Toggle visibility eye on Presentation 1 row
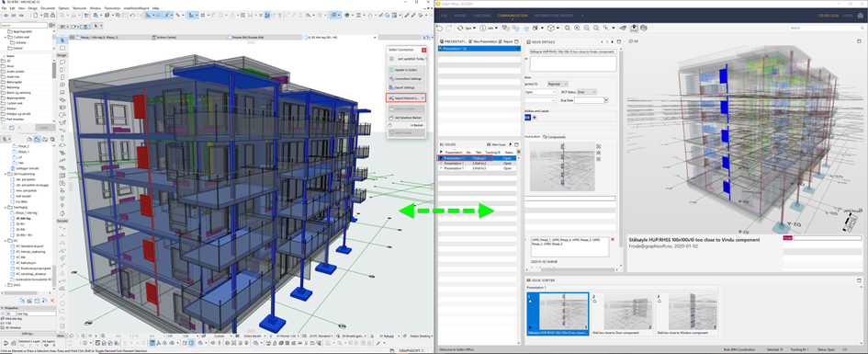The image size is (868, 354). [x=518, y=49]
